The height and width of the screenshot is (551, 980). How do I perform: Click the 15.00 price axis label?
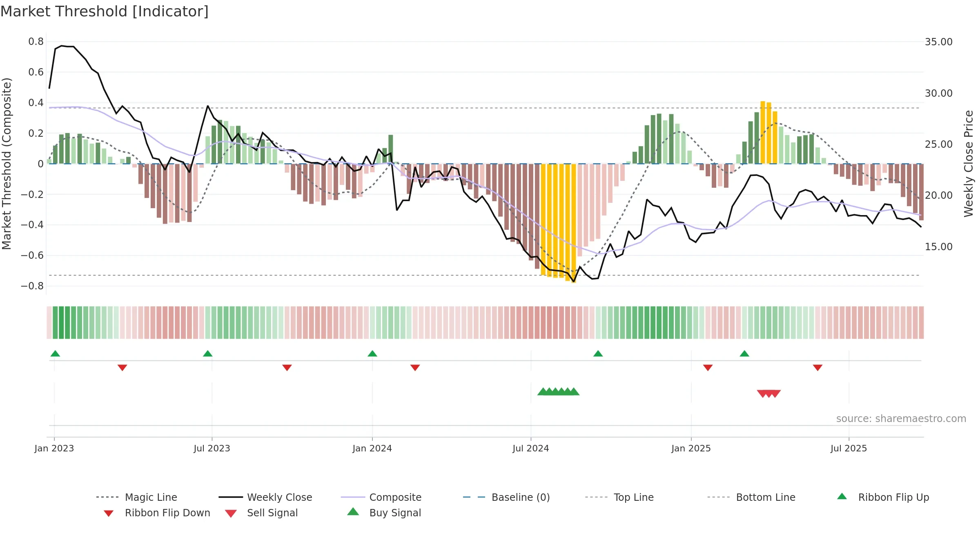[939, 247]
